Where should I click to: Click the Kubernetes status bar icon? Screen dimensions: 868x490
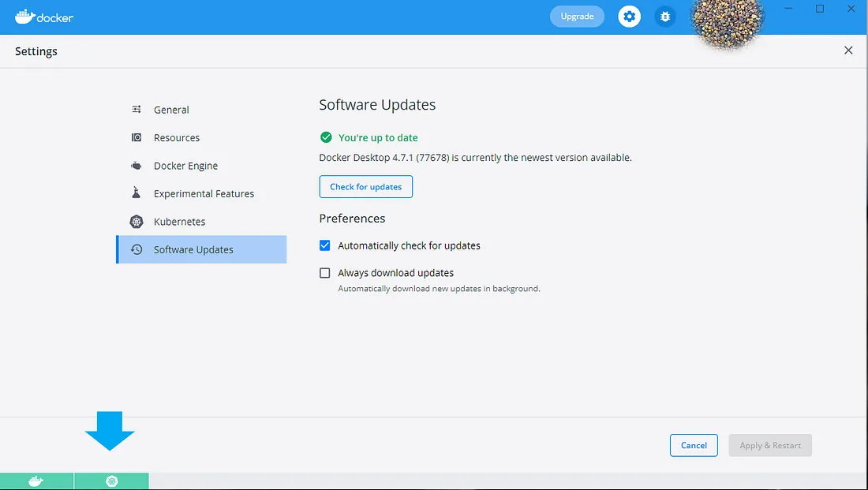(x=112, y=481)
